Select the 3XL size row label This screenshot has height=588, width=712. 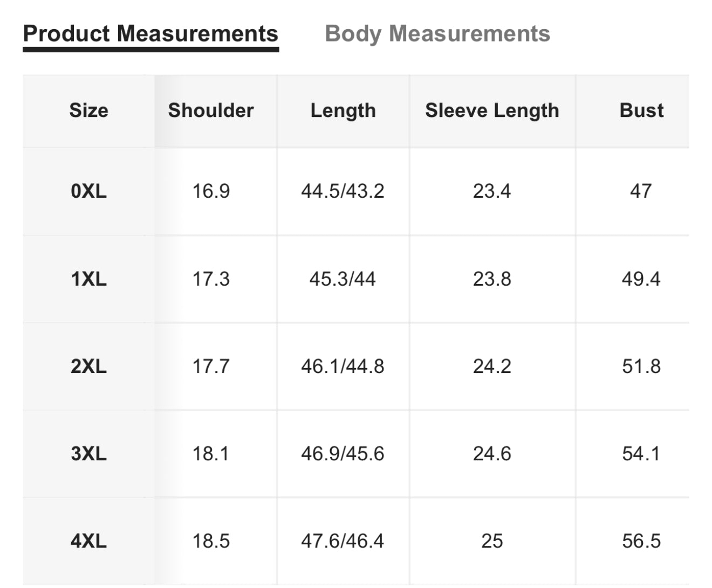pyautogui.click(x=88, y=454)
